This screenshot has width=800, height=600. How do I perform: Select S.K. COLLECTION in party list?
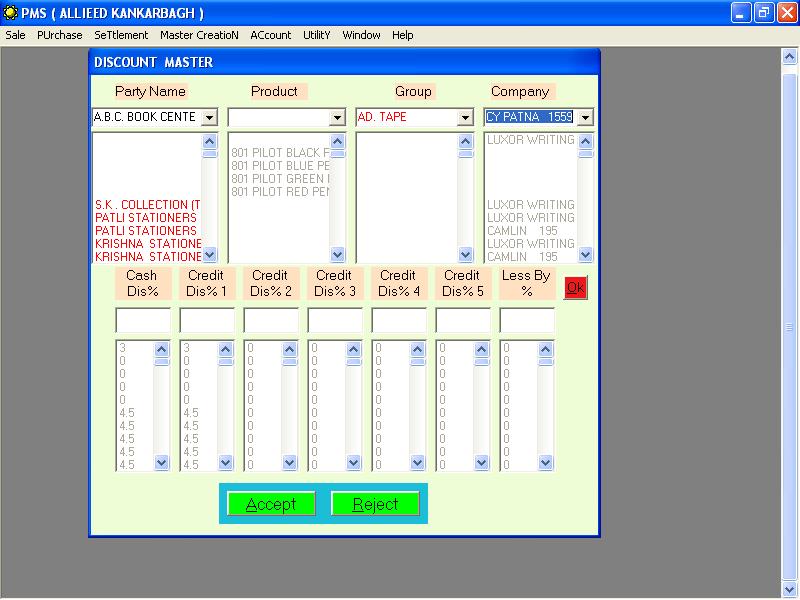[147, 205]
